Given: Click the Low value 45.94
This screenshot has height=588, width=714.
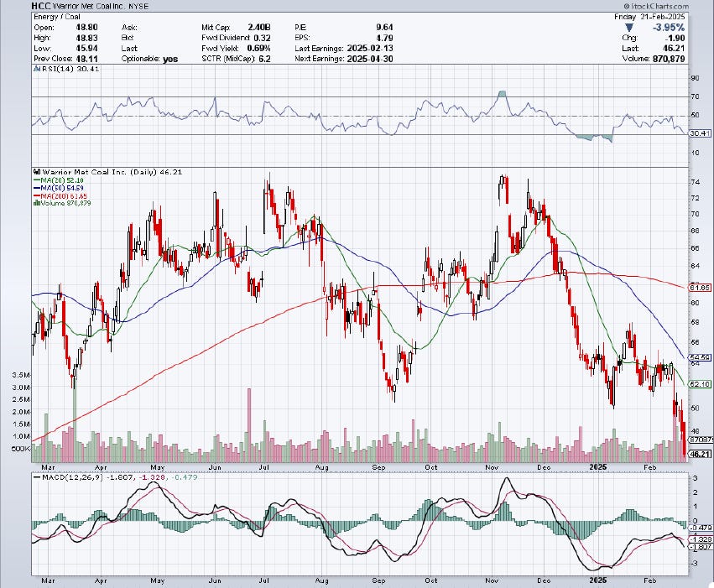Looking at the screenshot, I should (87, 49).
